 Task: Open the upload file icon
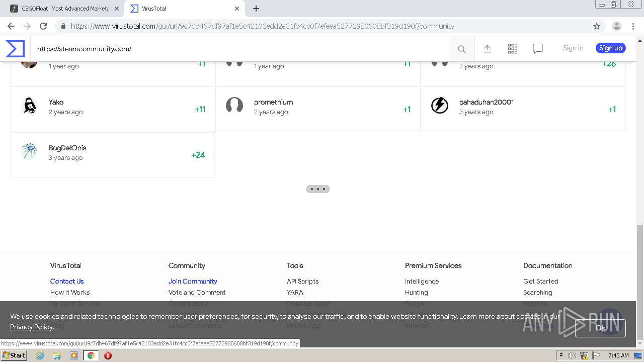pyautogui.click(x=488, y=48)
